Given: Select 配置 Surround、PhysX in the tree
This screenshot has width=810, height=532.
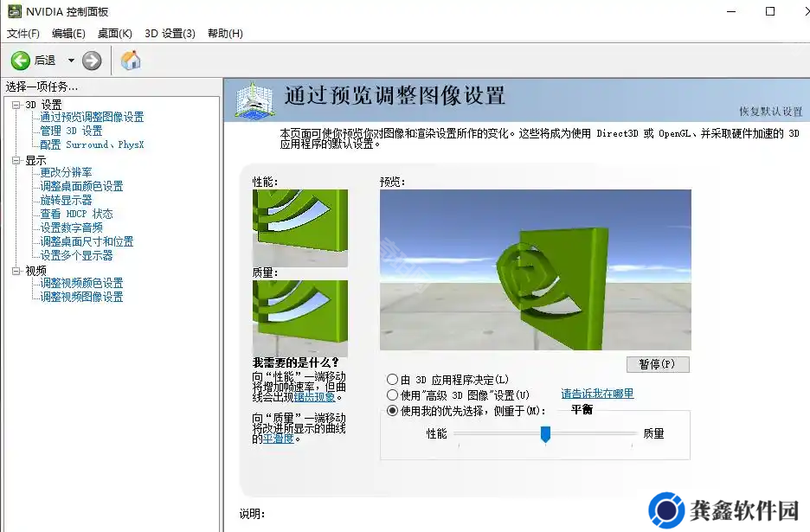Looking at the screenshot, I should pyautogui.click(x=92, y=144).
